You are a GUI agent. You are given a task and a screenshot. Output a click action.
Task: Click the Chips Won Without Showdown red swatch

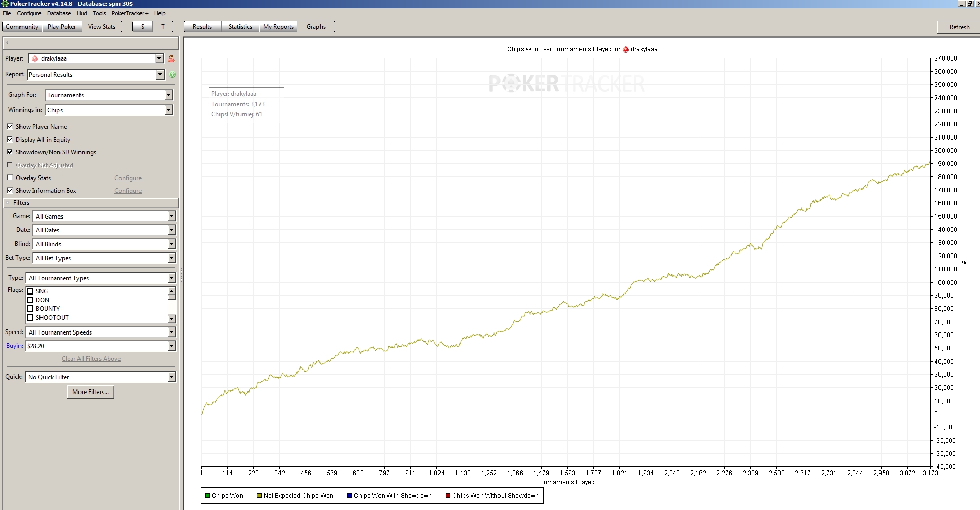(x=448, y=496)
